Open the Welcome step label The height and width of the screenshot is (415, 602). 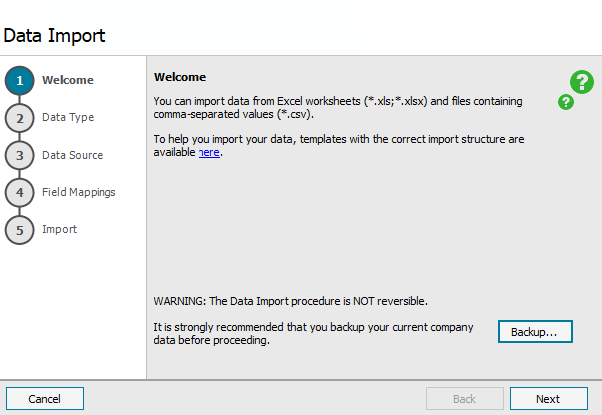[68, 80]
